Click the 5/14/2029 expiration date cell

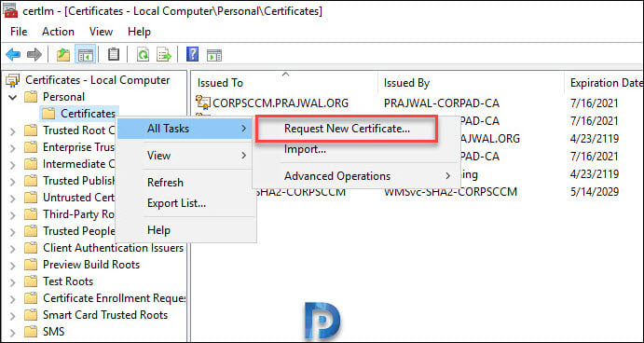click(595, 192)
